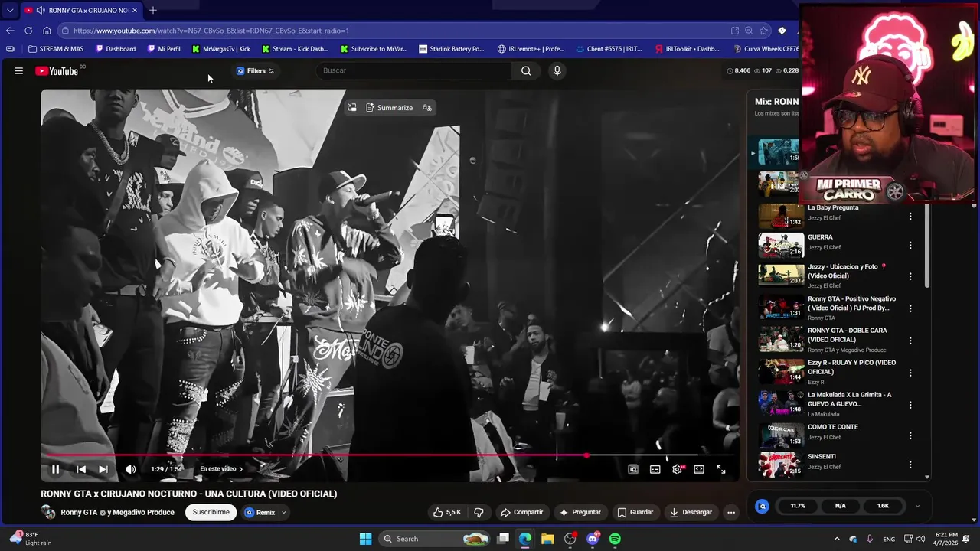Select GUERRA in playlist
Viewport: 980px width, 551px height.
[x=820, y=237]
